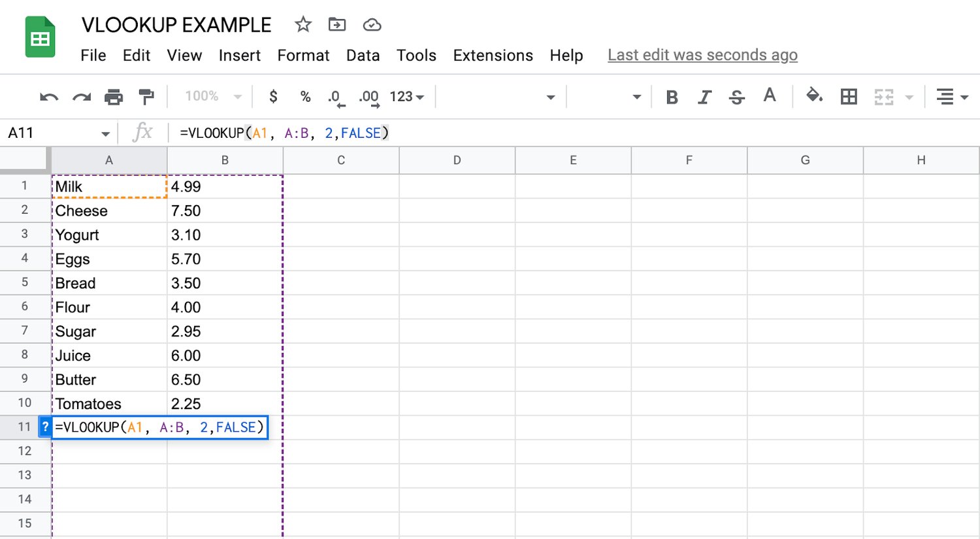Open the horizontal alignment menu
The image size is (980, 539).
click(x=949, y=96)
